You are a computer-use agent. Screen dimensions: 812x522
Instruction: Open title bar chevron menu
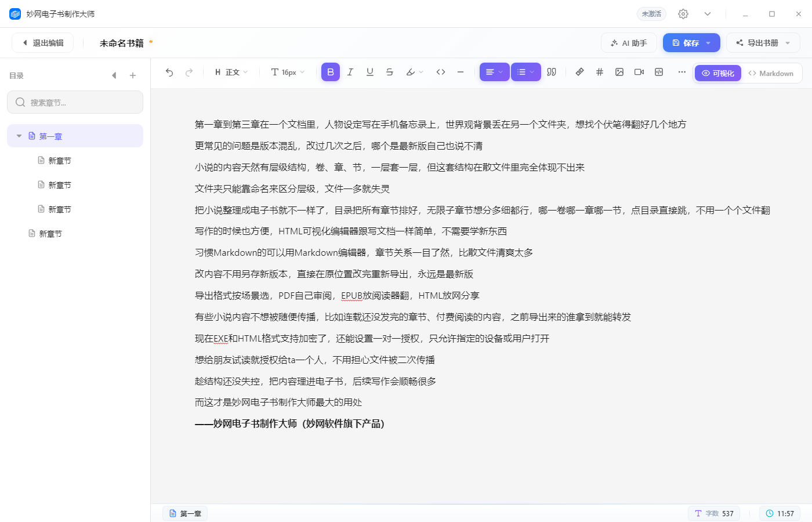[x=708, y=14]
